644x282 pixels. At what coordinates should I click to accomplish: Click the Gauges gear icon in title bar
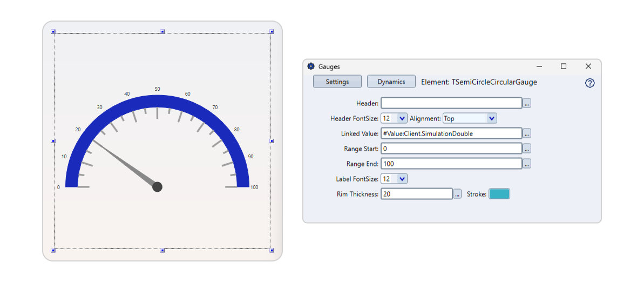[x=311, y=66]
